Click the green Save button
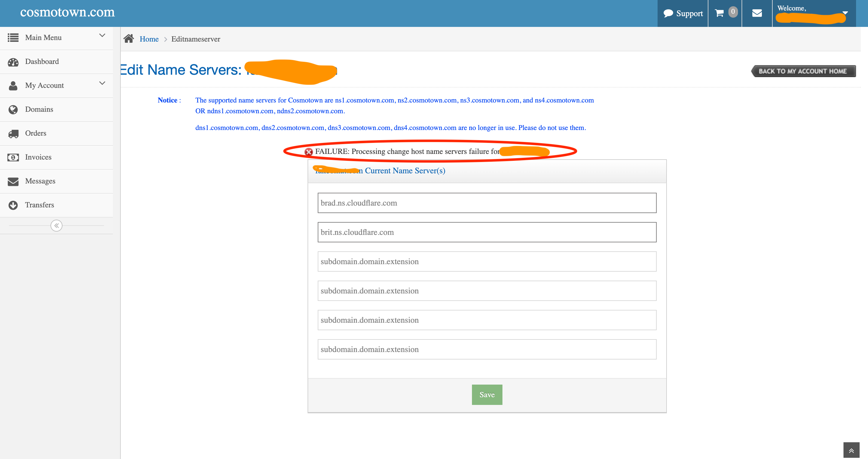This screenshot has width=868, height=459. pos(487,395)
